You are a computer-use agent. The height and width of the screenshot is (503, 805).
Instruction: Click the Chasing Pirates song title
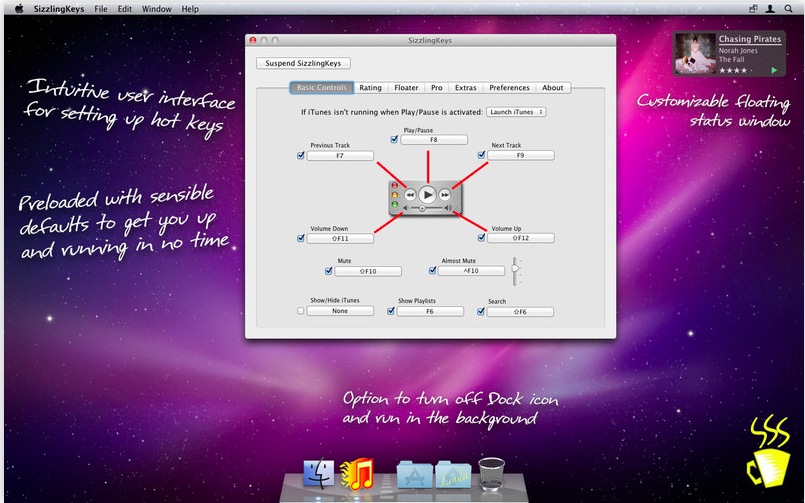(x=750, y=39)
